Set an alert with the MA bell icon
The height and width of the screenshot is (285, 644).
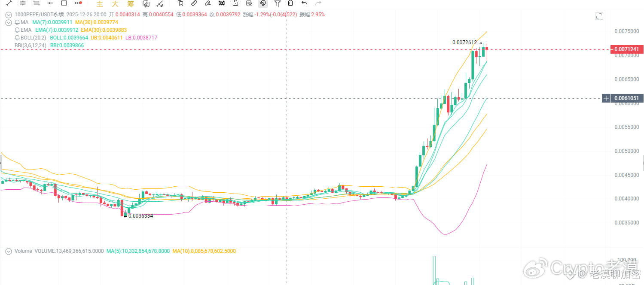click(x=17, y=22)
